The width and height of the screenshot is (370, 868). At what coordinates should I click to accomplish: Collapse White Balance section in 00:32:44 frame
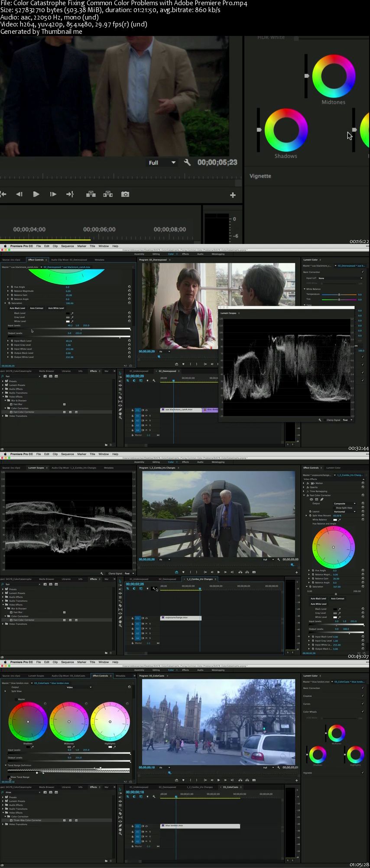305,289
